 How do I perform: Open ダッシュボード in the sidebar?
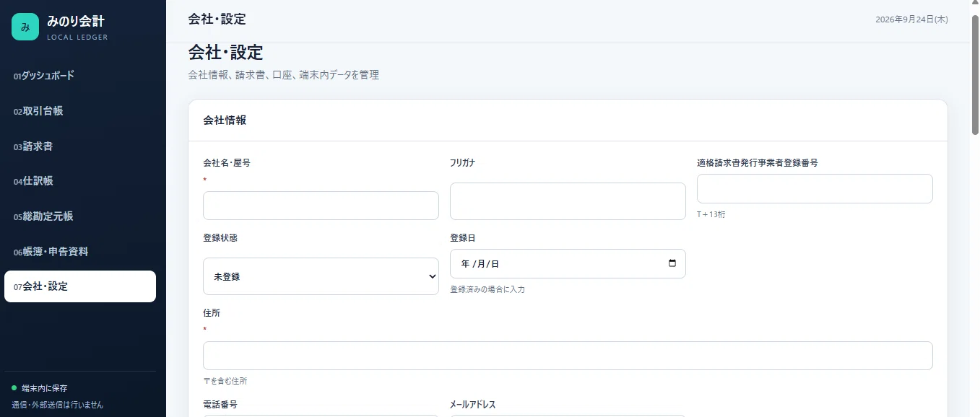tap(80, 76)
